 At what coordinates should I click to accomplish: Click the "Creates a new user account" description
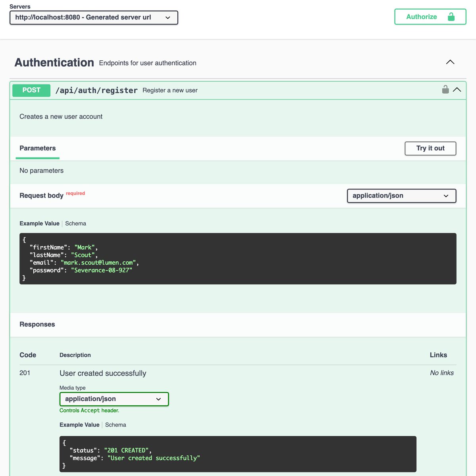coord(61,117)
